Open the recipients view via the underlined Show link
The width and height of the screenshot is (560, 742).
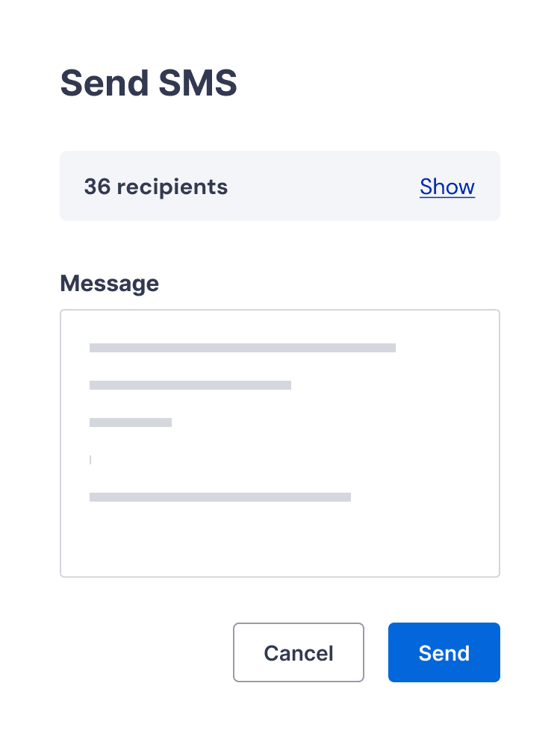click(x=447, y=187)
